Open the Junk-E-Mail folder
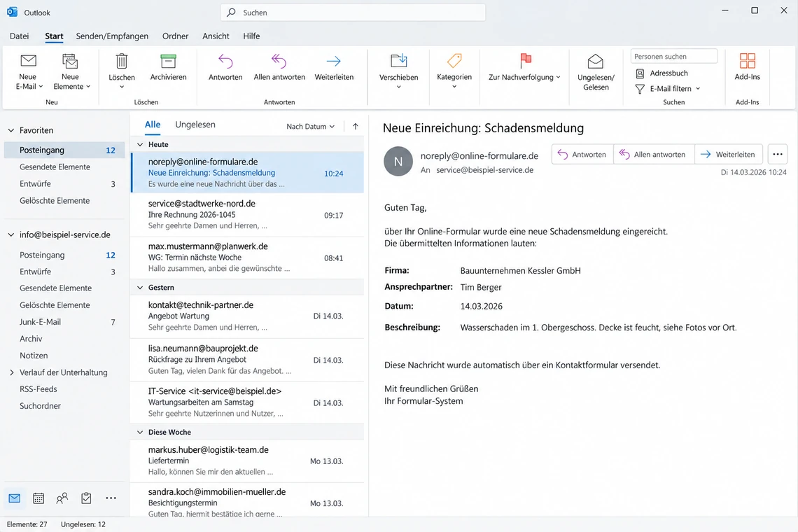 tap(64, 322)
